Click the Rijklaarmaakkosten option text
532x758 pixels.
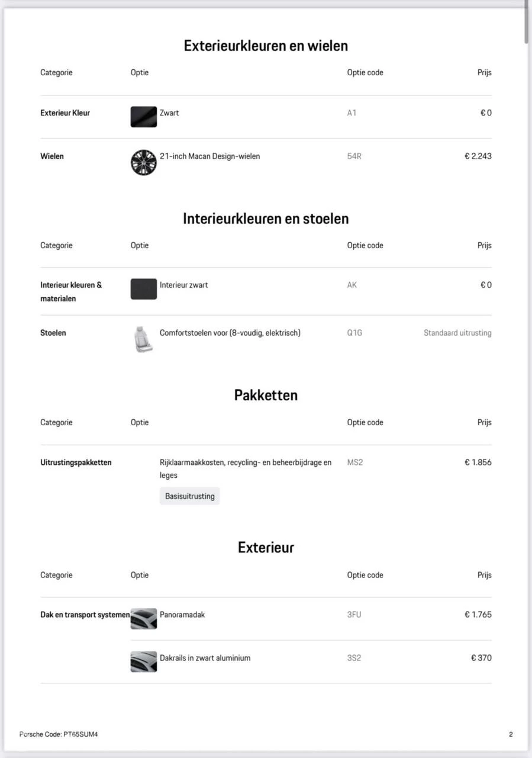(245, 462)
